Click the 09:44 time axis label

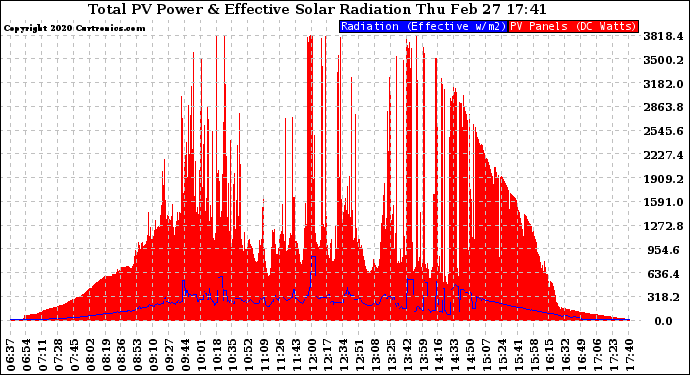pyautogui.click(x=186, y=355)
